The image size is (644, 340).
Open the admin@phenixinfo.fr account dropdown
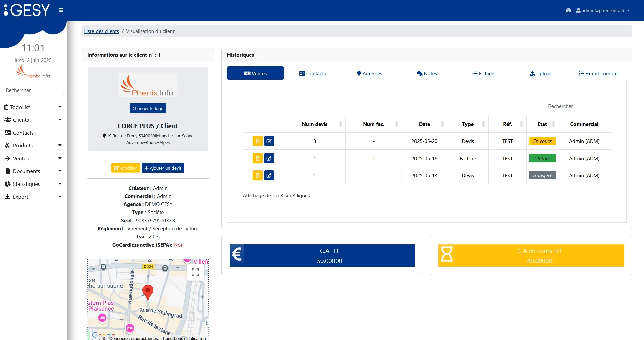[603, 10]
